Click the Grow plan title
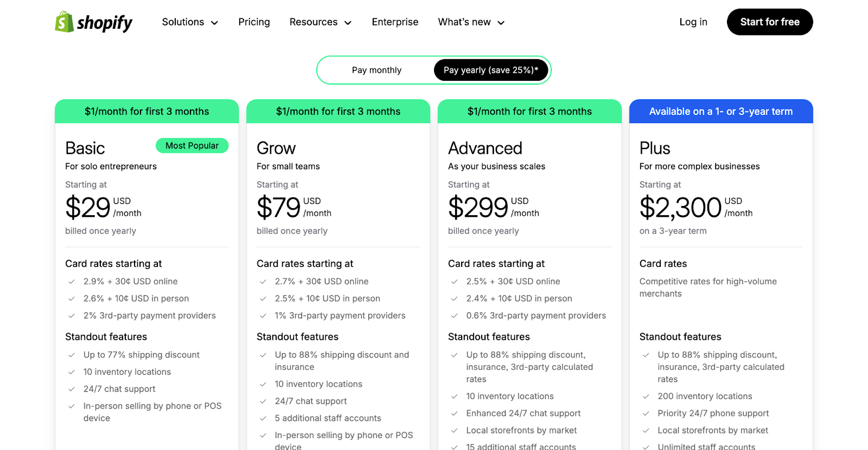Image resolution: width=868 pixels, height=450 pixels. [276, 148]
